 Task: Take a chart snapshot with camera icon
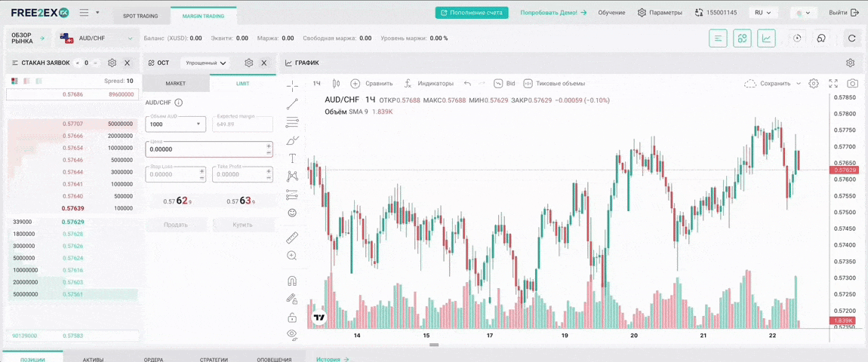click(x=853, y=84)
